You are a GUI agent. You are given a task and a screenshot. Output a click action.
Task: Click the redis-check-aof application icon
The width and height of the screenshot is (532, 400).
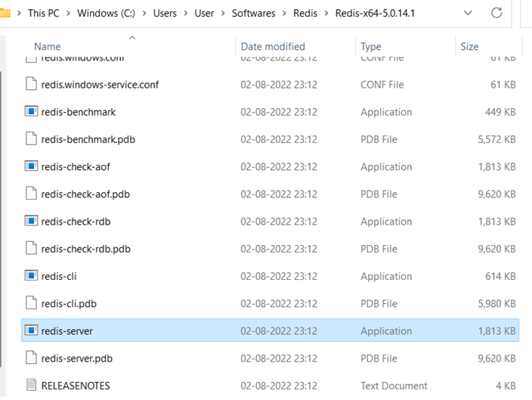[31, 166]
